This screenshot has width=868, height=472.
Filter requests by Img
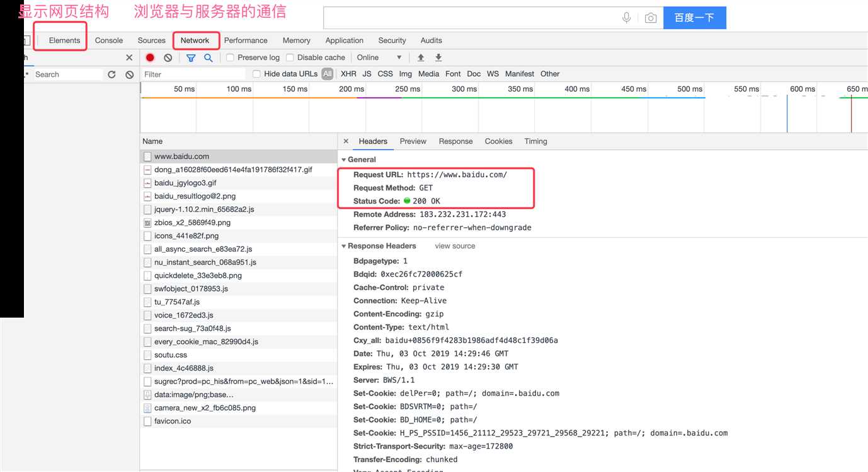click(x=406, y=74)
